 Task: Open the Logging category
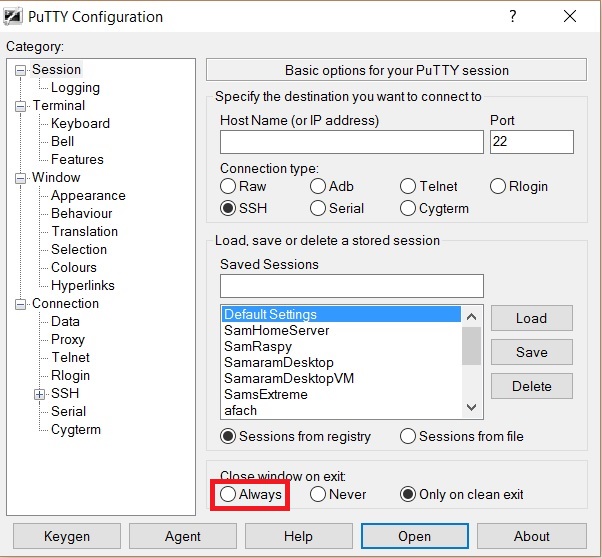pos(75,88)
